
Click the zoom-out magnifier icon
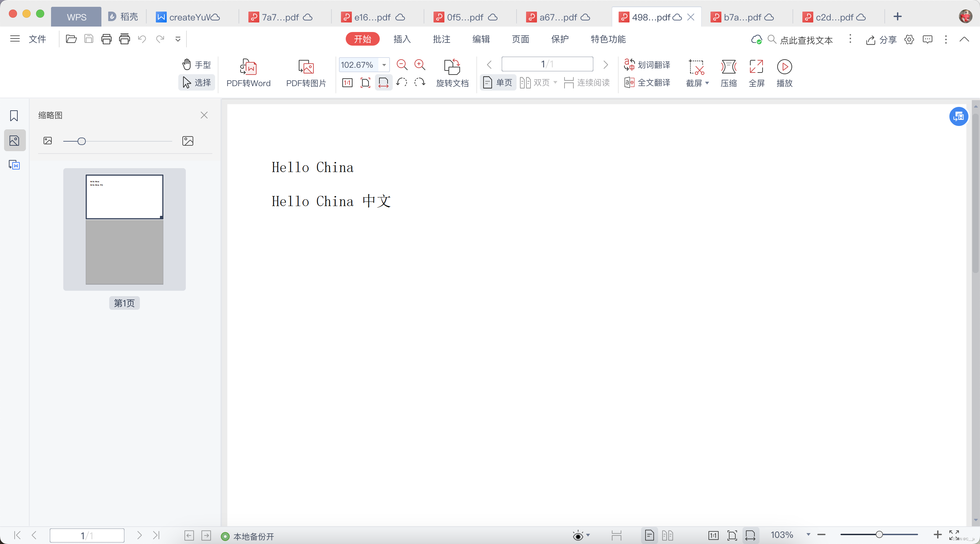pos(402,65)
